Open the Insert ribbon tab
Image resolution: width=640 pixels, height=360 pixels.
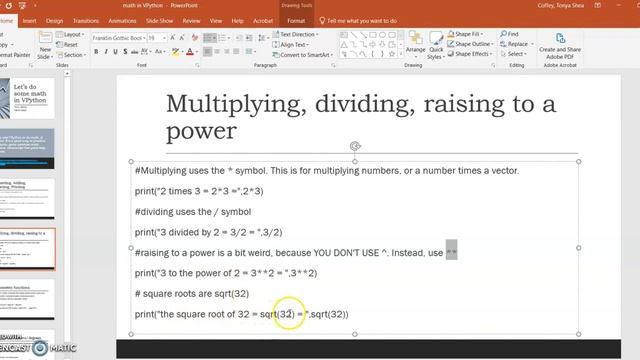tap(29, 21)
